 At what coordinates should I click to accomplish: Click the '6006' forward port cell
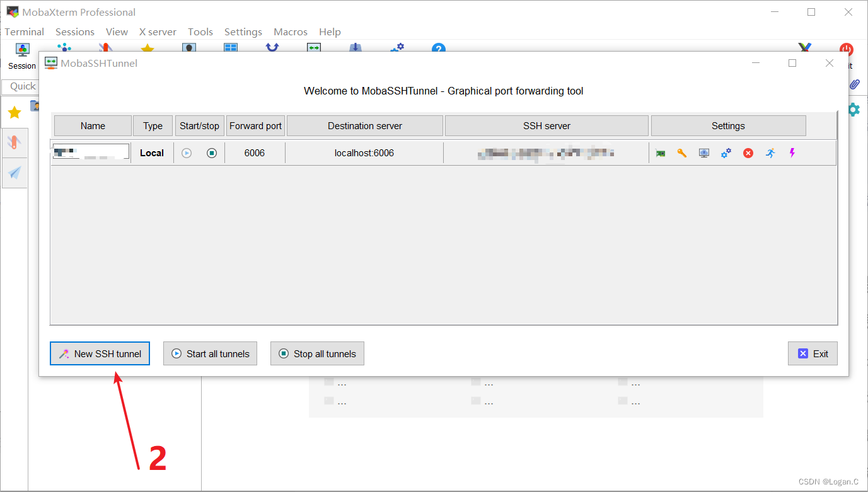point(255,153)
